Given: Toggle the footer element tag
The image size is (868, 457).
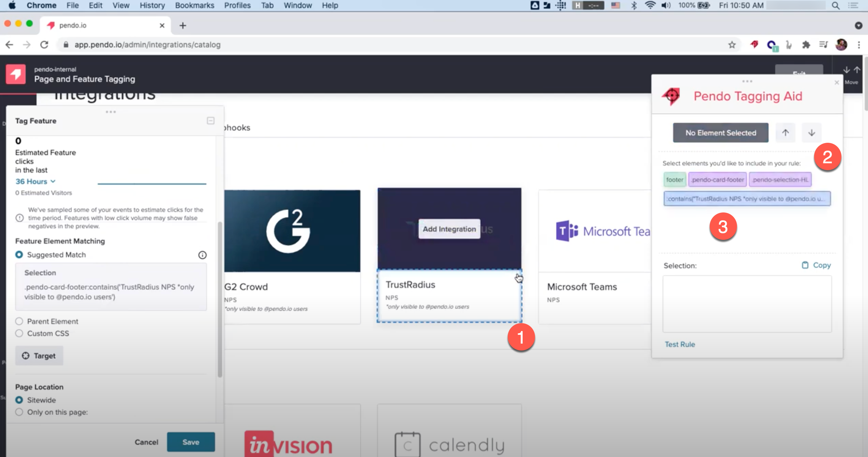Looking at the screenshot, I should tap(675, 180).
